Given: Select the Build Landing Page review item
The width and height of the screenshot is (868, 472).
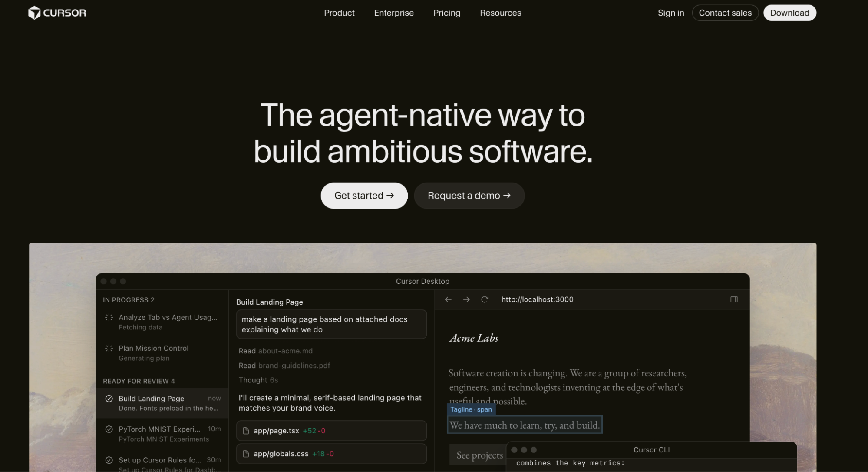Looking at the screenshot, I should point(162,403).
